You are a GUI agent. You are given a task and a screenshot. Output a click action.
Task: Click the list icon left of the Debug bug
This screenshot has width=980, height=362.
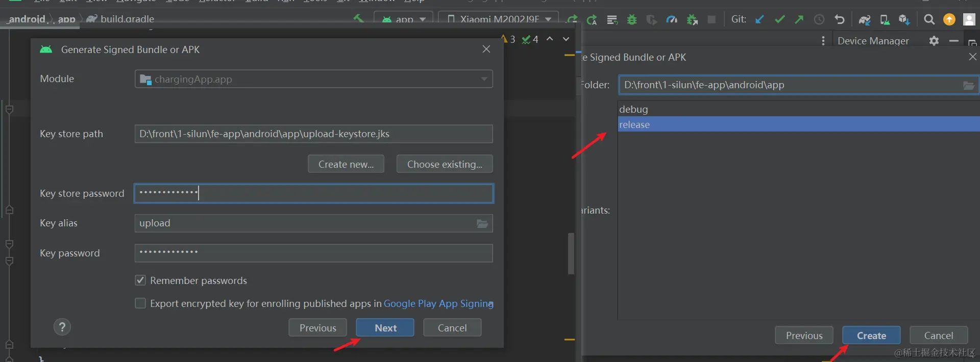click(612, 19)
